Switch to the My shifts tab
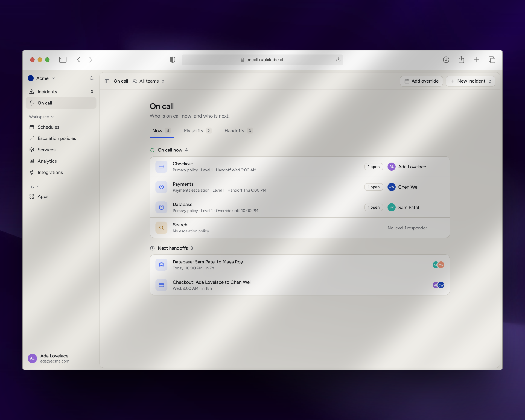 point(197,131)
